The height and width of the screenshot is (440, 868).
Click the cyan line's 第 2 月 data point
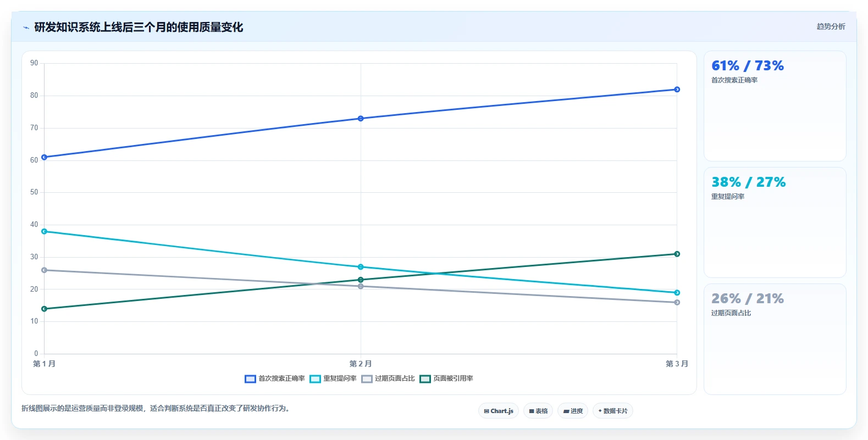point(361,267)
